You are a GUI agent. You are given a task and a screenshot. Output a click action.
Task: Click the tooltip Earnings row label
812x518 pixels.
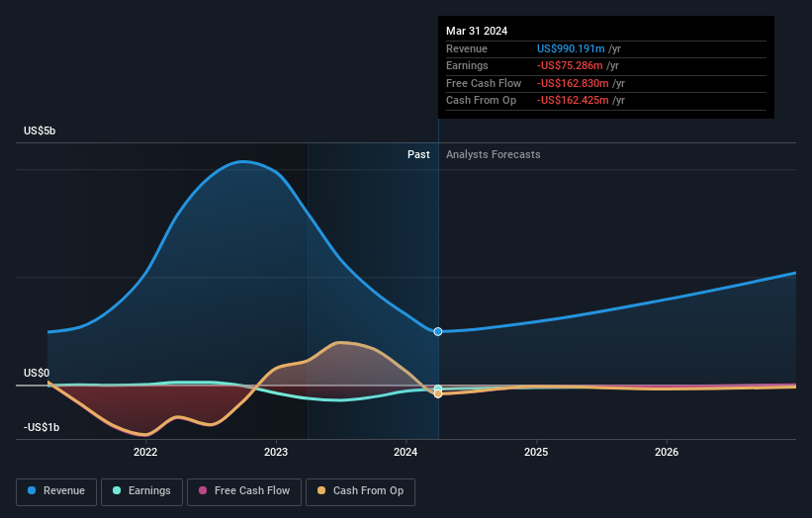(467, 65)
